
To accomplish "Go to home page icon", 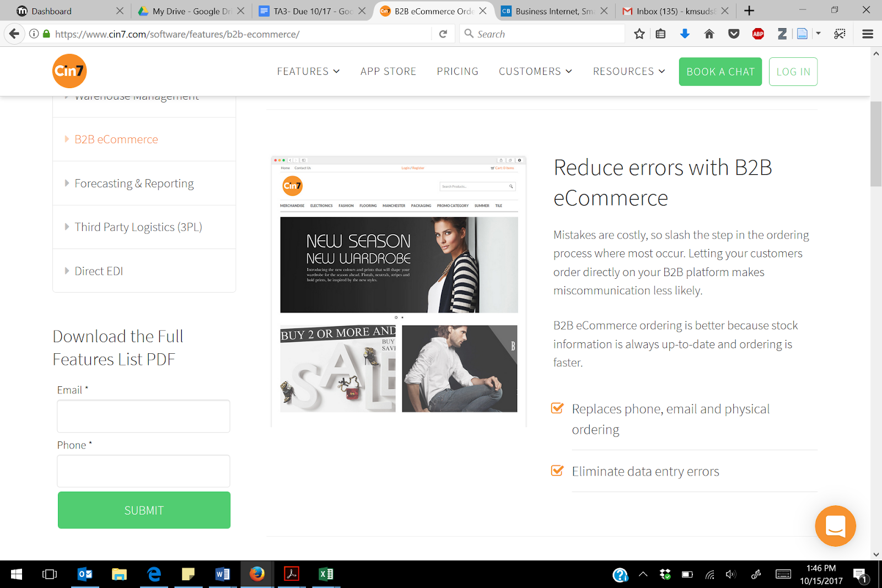I will 709,34.
